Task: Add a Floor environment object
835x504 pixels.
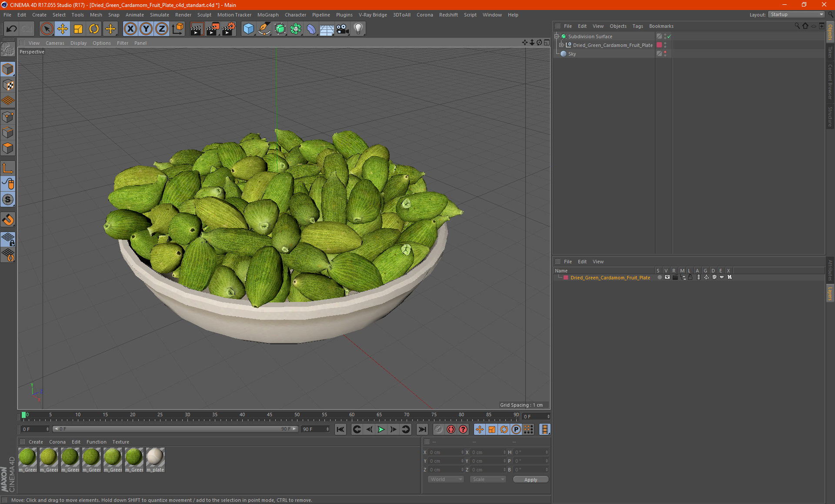Action: coord(327,29)
